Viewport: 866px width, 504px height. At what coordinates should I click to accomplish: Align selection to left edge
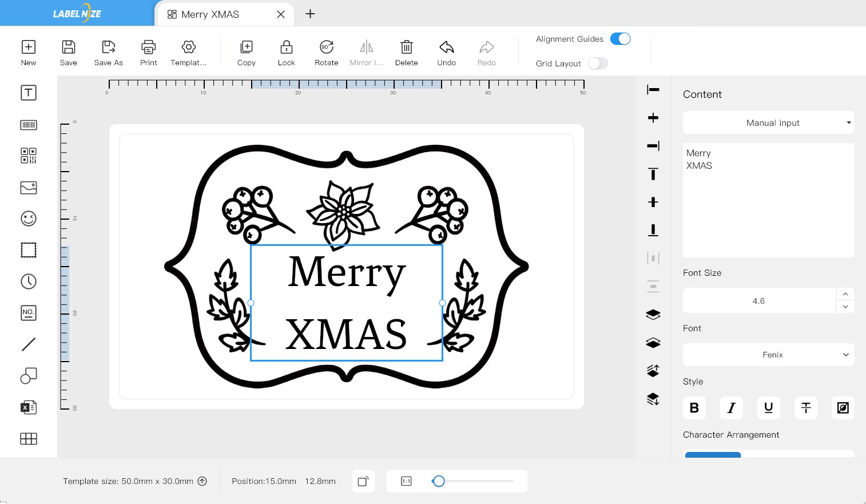[653, 89]
